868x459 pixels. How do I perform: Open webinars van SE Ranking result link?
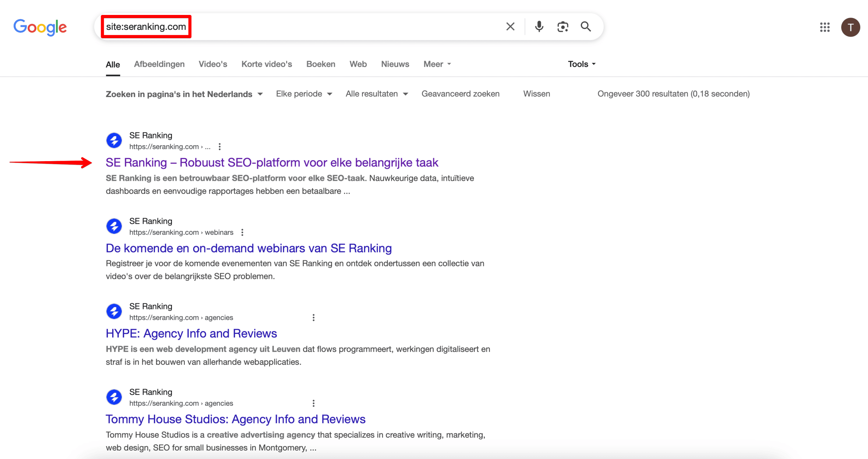pyautogui.click(x=249, y=248)
